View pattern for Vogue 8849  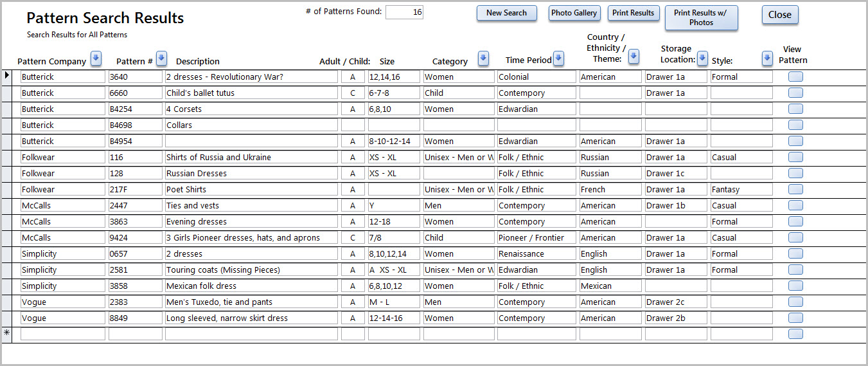[795, 318]
